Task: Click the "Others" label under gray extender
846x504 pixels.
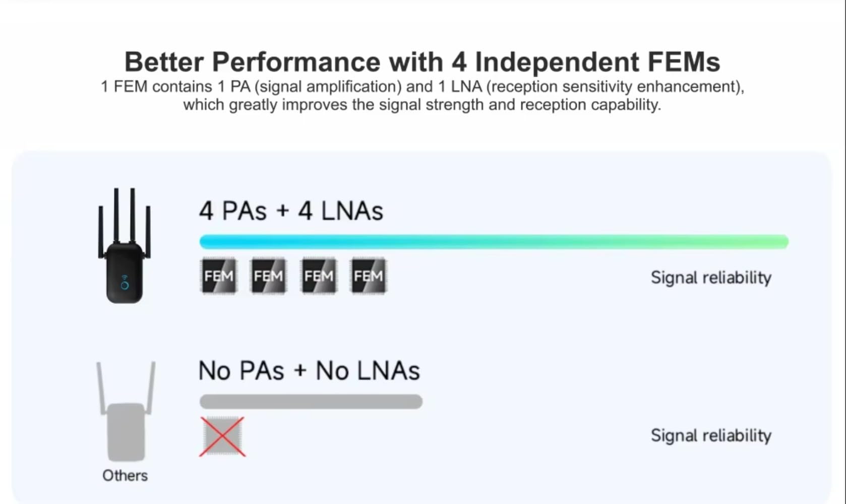Action: point(125,475)
